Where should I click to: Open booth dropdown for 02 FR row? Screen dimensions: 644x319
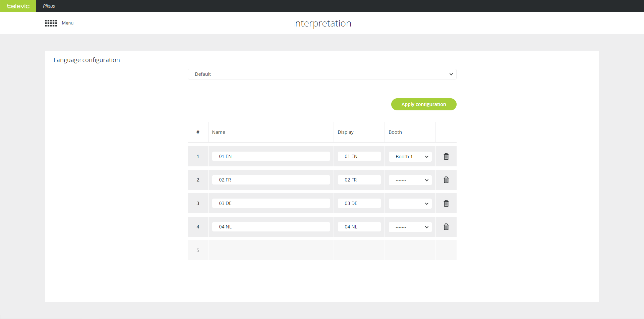tap(410, 180)
